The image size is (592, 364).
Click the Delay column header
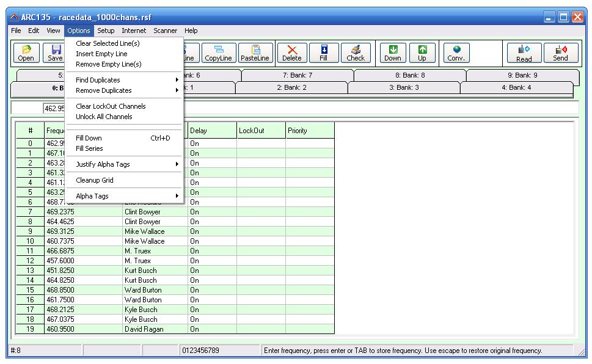coord(212,131)
